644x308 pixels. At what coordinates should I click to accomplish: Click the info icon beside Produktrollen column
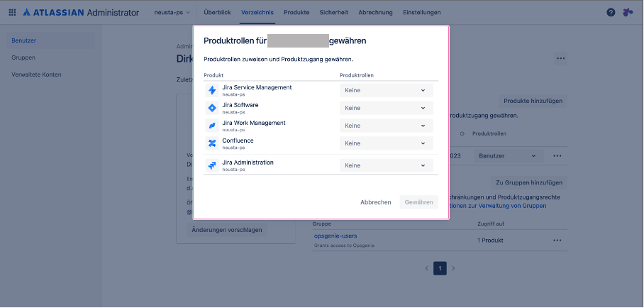(x=462, y=134)
